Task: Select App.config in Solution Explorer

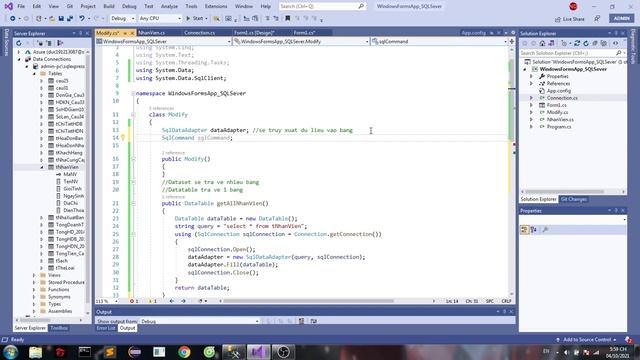Action: point(559,91)
